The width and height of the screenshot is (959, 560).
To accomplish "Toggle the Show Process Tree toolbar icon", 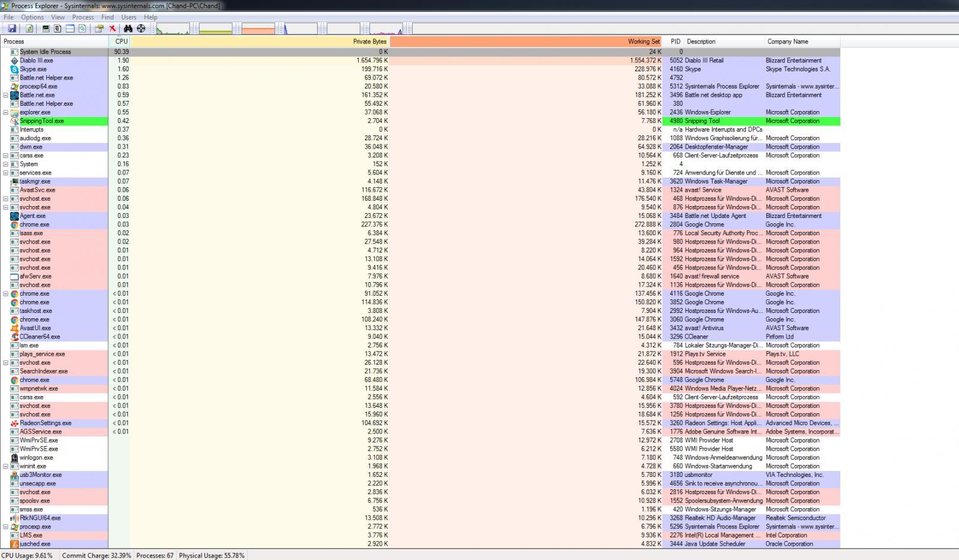I will coord(58,29).
